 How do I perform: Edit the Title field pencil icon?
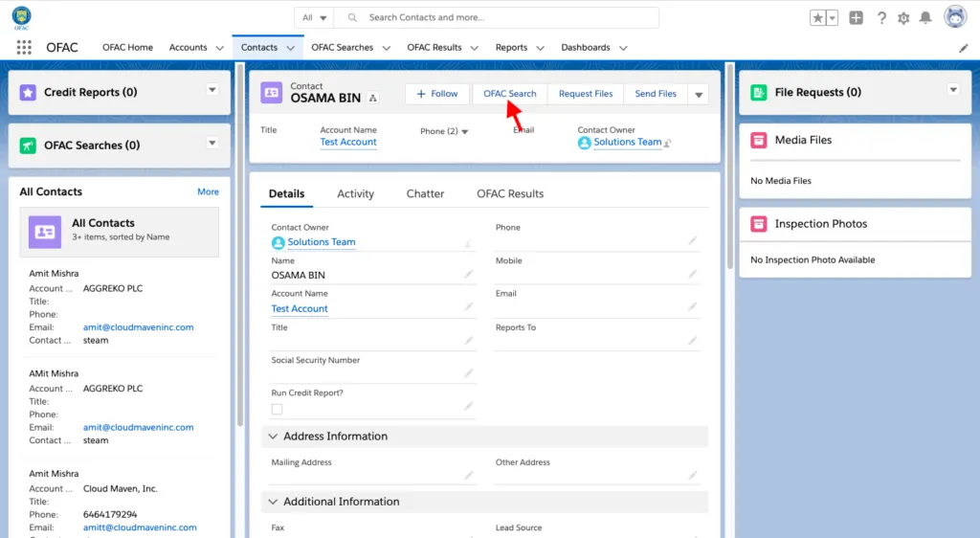coord(469,340)
